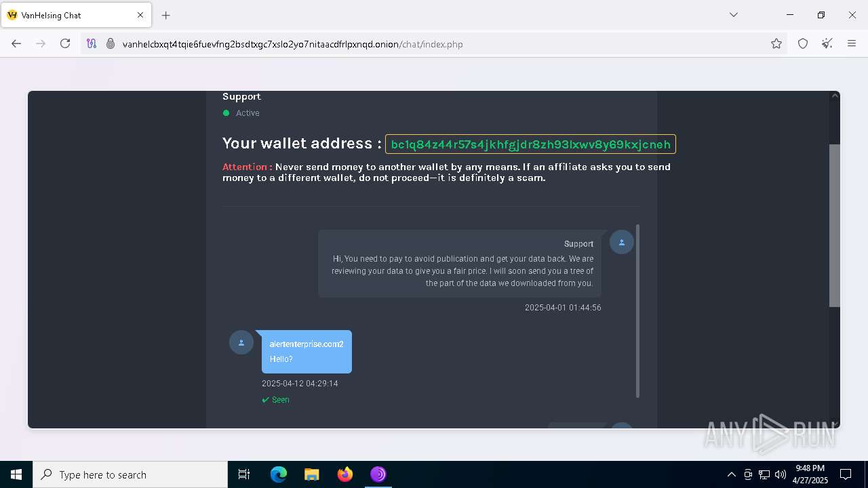Select the VanHelsing Chat tab
The image size is (868, 488).
coord(75,15)
